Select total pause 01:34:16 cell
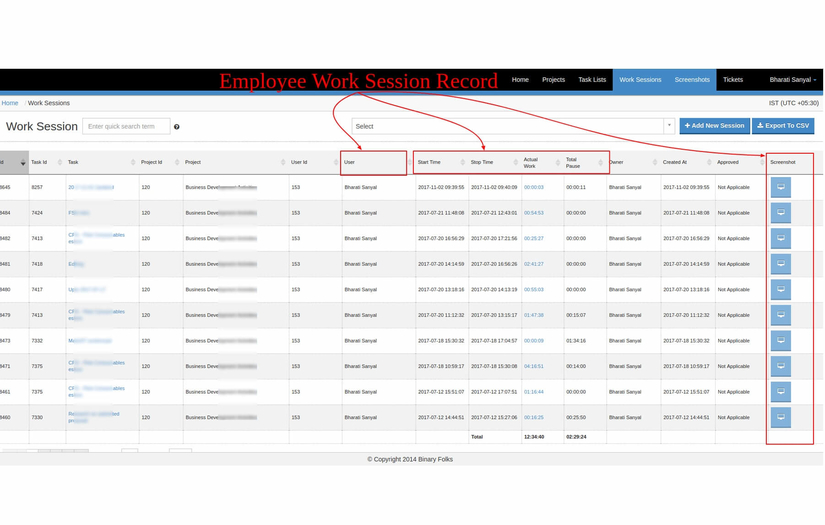 pos(576,341)
